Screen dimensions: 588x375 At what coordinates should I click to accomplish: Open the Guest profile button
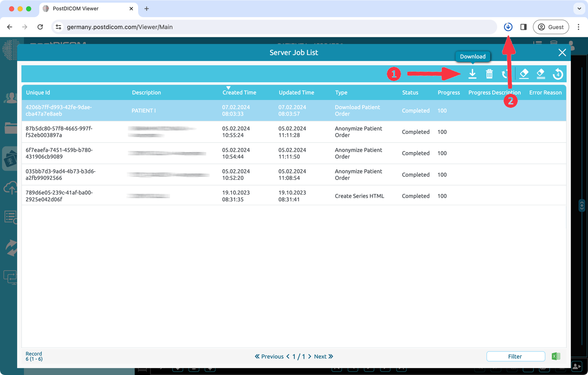coord(551,27)
